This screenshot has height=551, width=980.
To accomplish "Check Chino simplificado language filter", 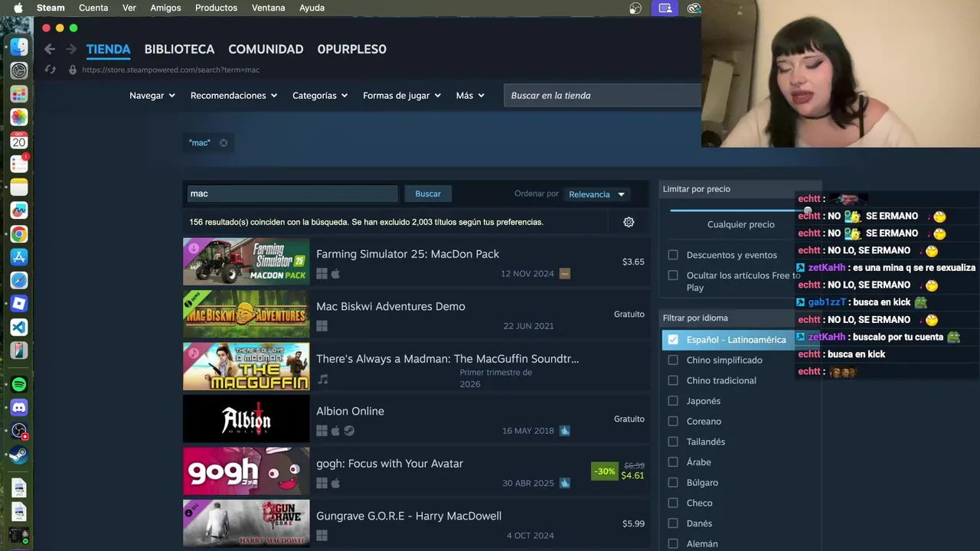I will (x=673, y=360).
